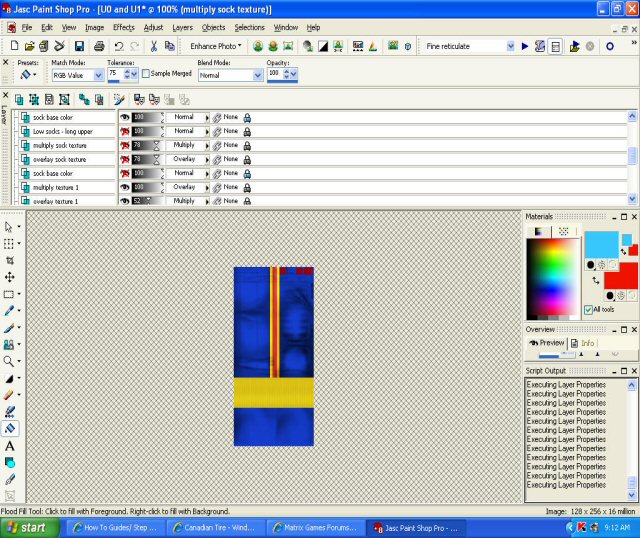Open the Match Mode dropdown
640x538 pixels.
pos(98,75)
